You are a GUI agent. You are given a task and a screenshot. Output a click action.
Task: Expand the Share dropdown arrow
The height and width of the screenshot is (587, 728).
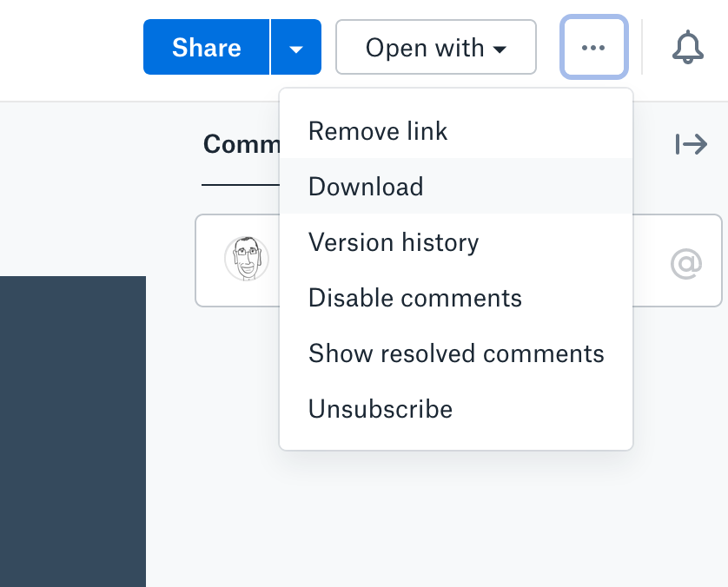coord(296,47)
